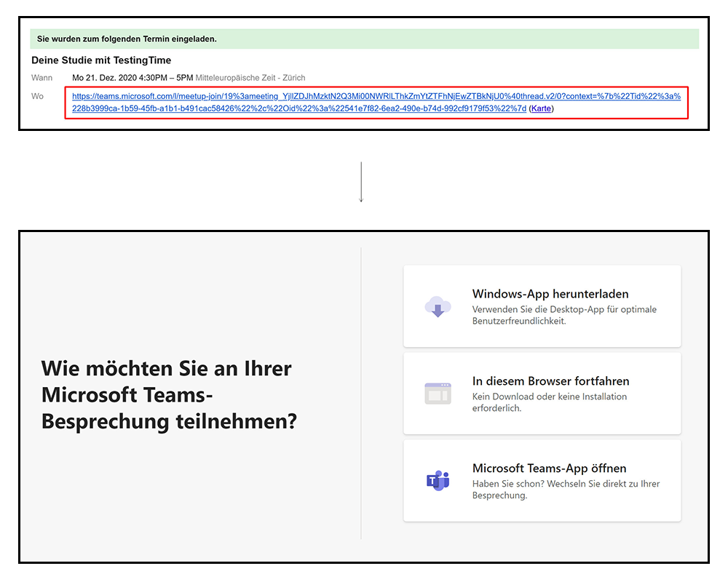Screen dimensions: 728x582
Task: Choose In diesem Browser fortfahren option
Action: pyautogui.click(x=542, y=394)
